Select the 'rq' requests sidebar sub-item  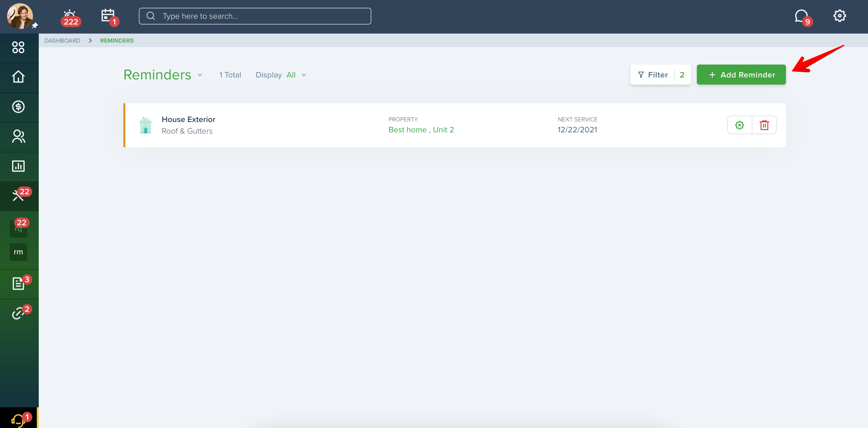point(18,229)
